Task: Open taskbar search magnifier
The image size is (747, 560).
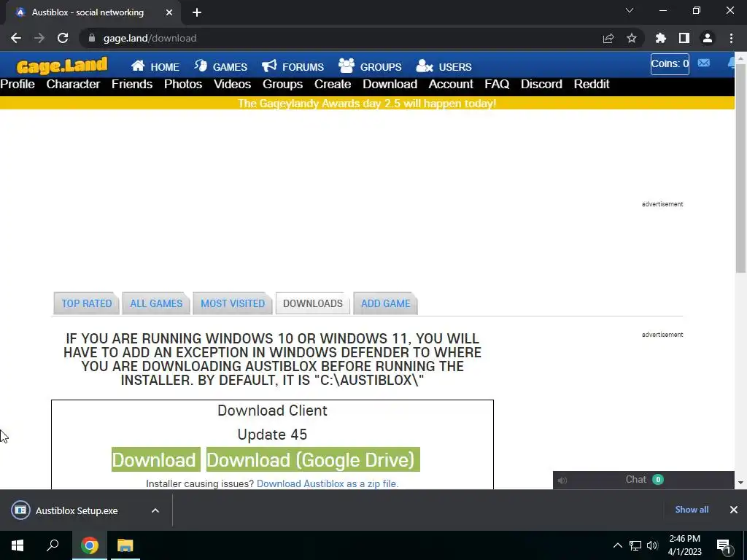Action: [x=53, y=545]
